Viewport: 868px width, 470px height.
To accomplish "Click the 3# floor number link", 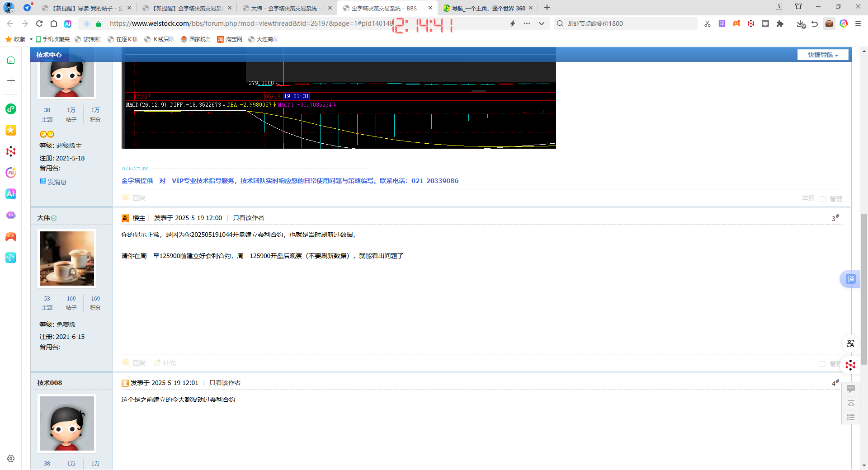I will 835,218.
